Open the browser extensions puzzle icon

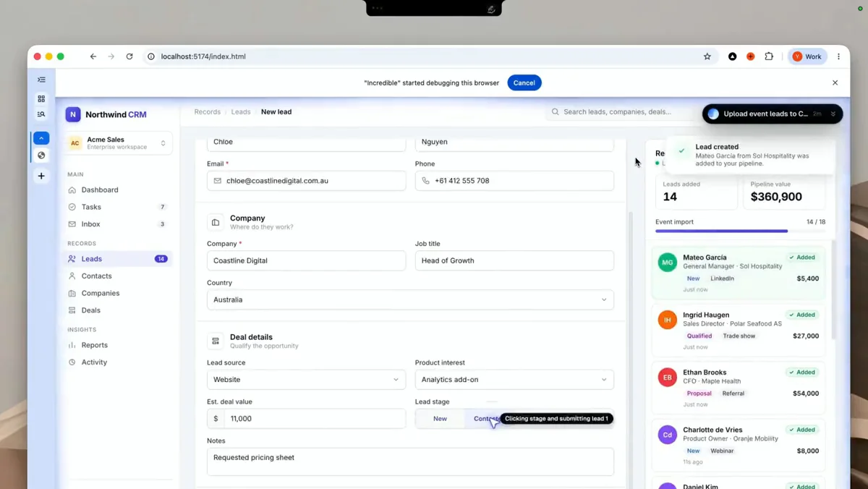tap(769, 56)
